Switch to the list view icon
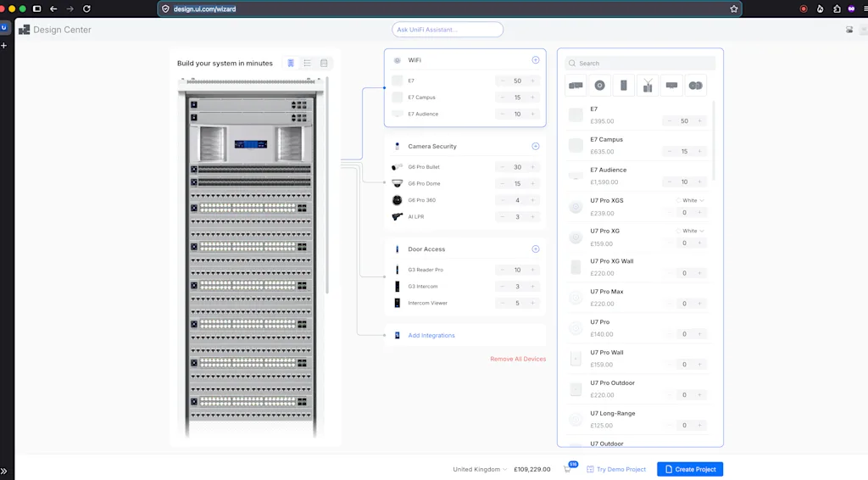The height and width of the screenshot is (480, 868). click(307, 63)
